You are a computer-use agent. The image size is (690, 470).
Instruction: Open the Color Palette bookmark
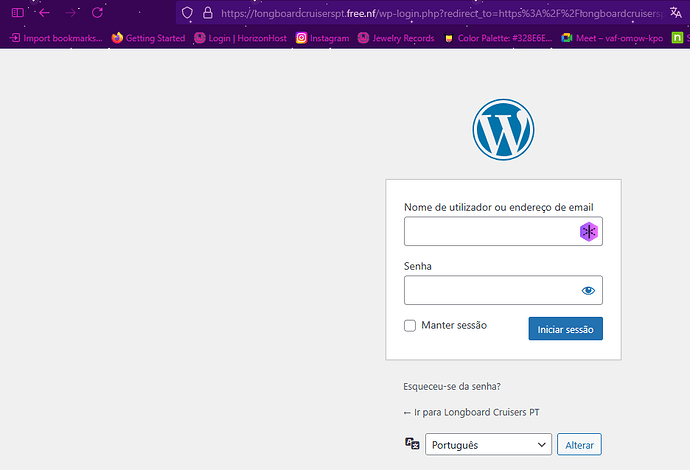pos(498,38)
